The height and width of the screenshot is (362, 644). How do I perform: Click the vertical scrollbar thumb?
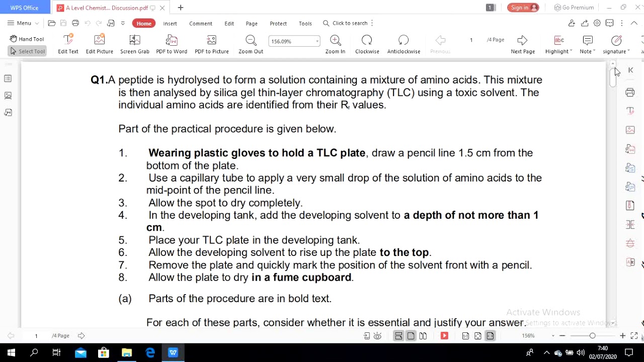coord(613,77)
